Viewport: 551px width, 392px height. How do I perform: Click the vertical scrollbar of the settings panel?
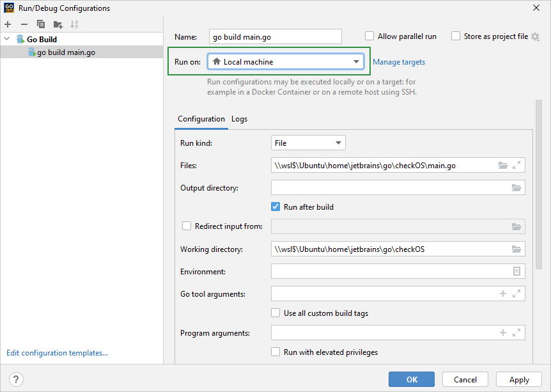click(539, 184)
